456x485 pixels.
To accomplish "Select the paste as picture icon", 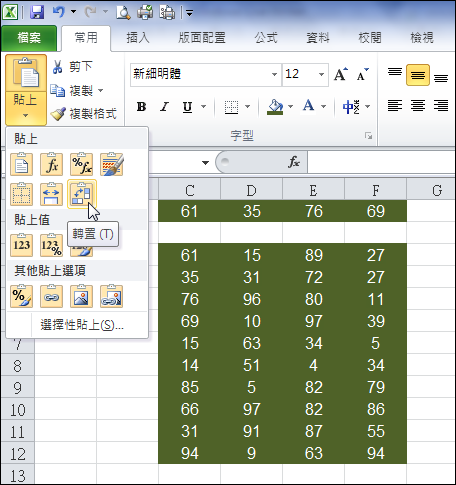I will (81, 296).
